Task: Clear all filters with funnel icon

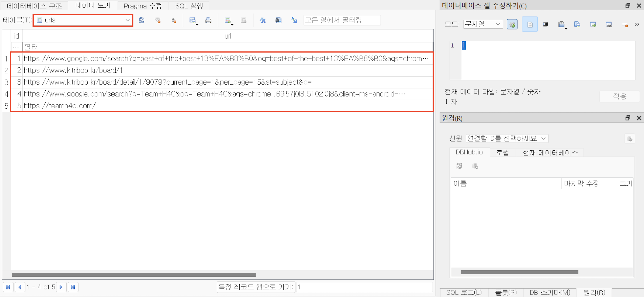Action: tap(157, 20)
